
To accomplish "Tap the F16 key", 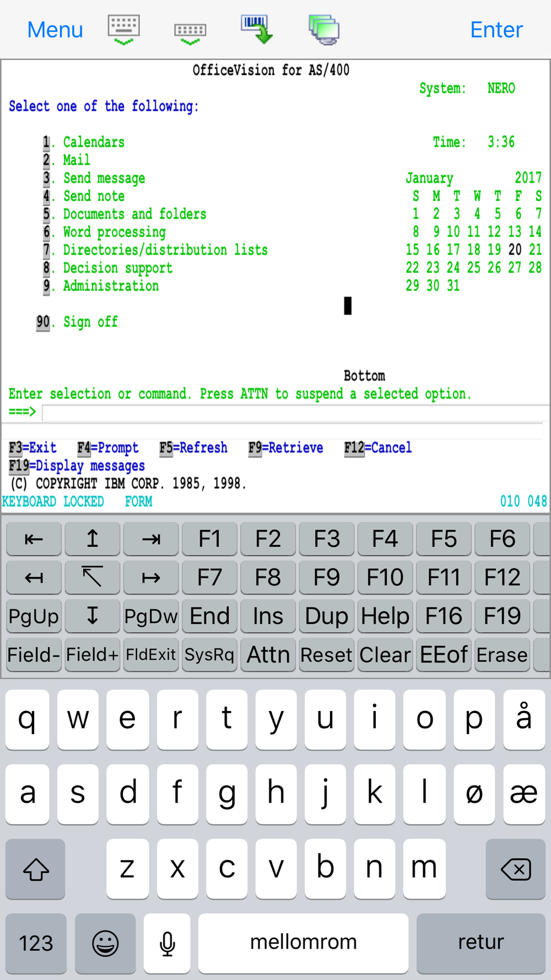I will click(x=444, y=616).
